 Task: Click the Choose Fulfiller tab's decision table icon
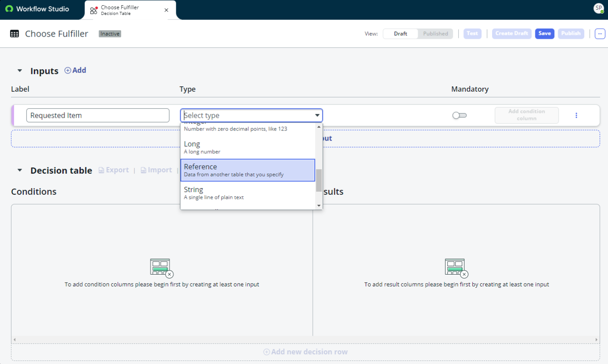[x=94, y=10]
